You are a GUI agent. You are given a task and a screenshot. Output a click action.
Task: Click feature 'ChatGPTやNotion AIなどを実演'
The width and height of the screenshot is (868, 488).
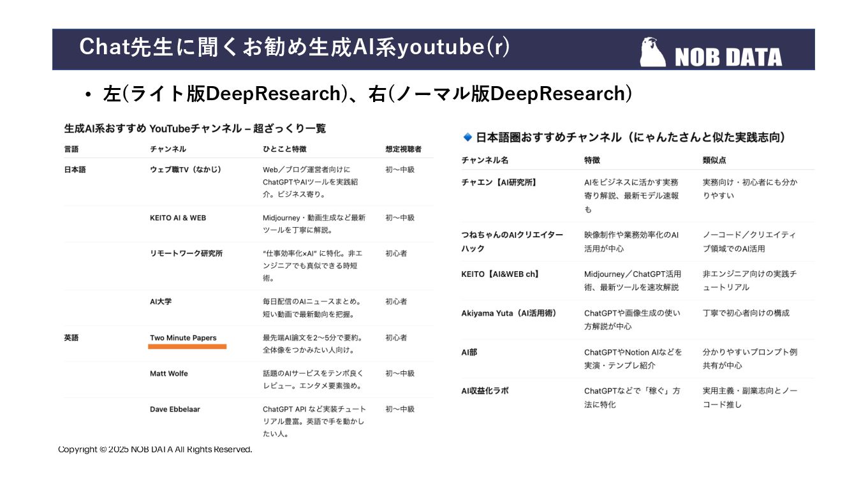coord(633,359)
